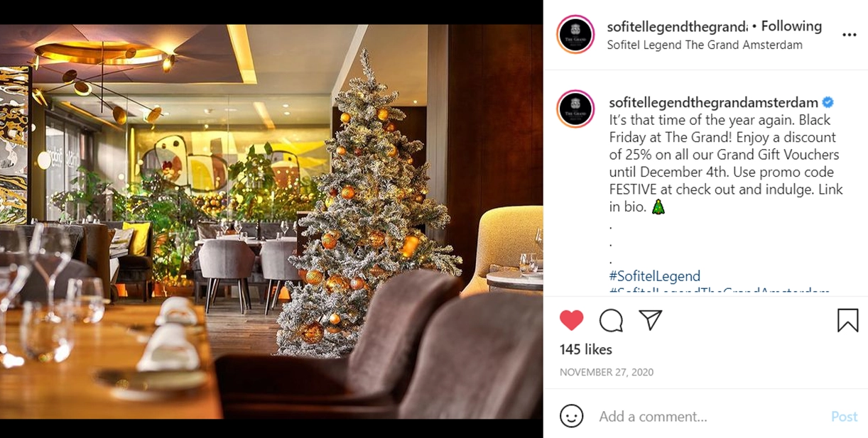Focus the Add a comment field
The image size is (868, 438).
click(710, 417)
